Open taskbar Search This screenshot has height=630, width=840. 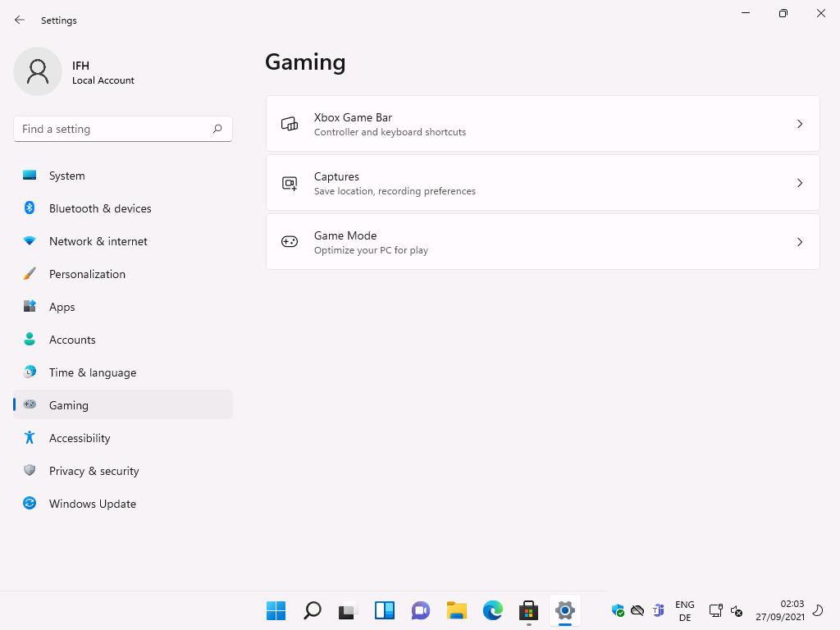click(313, 610)
